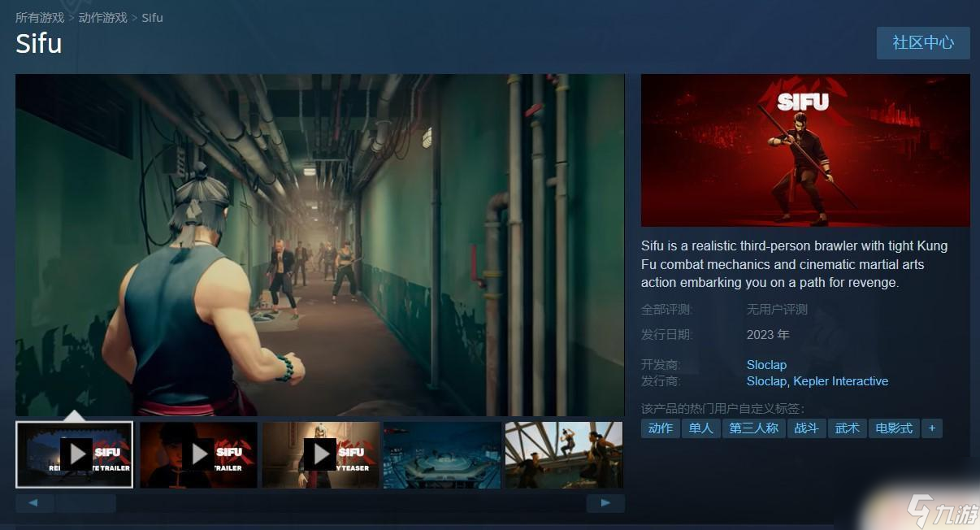This screenshot has height=530, width=980.
Task: Select the 电影式 tag
Action: [894, 428]
